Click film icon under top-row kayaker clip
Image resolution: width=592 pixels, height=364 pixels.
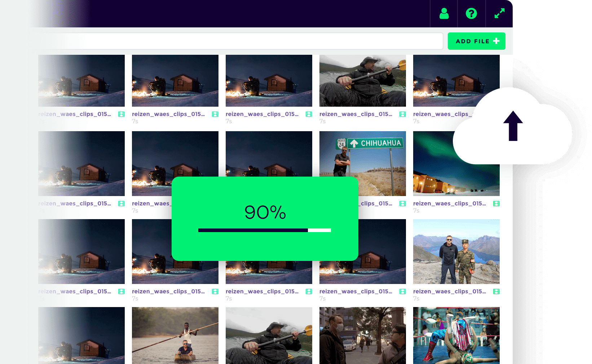[x=403, y=114]
